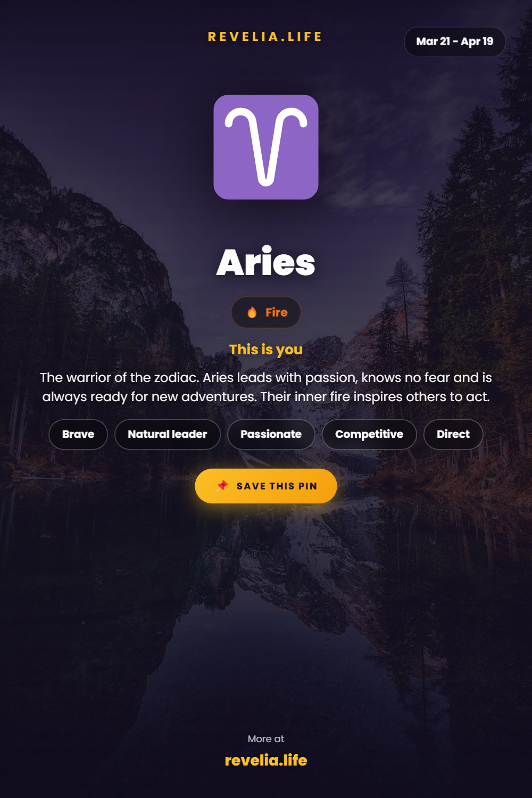Choose the Competitive trait tag
532x798 pixels.
tap(369, 434)
